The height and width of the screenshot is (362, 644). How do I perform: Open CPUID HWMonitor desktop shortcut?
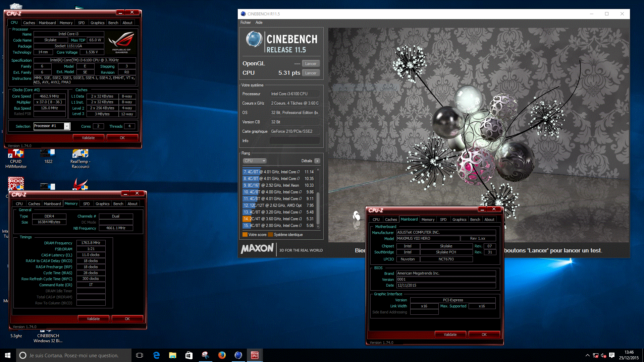[16, 159]
